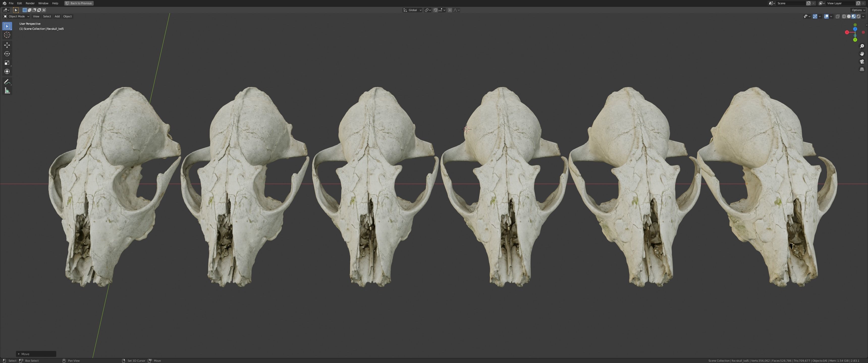Choose Intersect selection mode
The image size is (868, 363).
pyautogui.click(x=44, y=10)
